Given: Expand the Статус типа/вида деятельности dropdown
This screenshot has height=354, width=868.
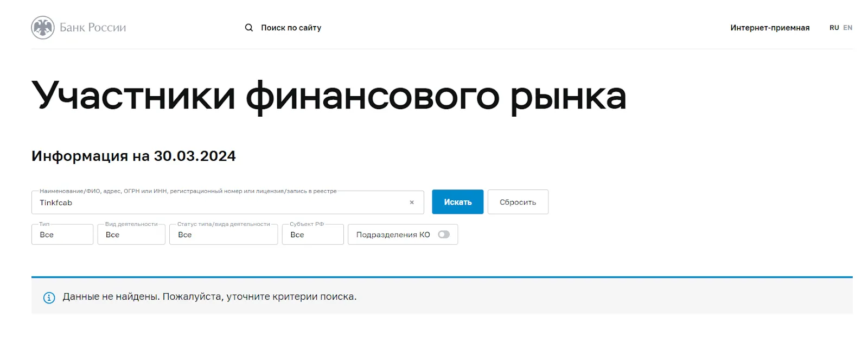Looking at the screenshot, I should [x=224, y=235].
